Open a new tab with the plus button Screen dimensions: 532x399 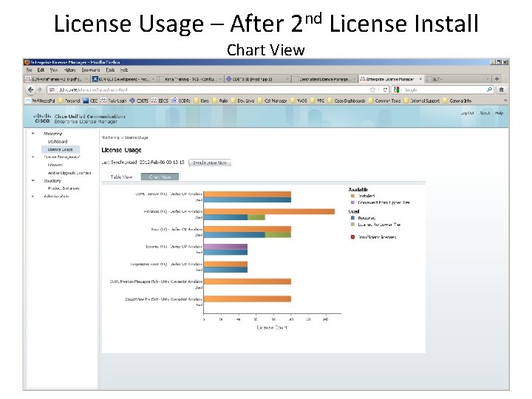pyautogui.click(x=497, y=79)
